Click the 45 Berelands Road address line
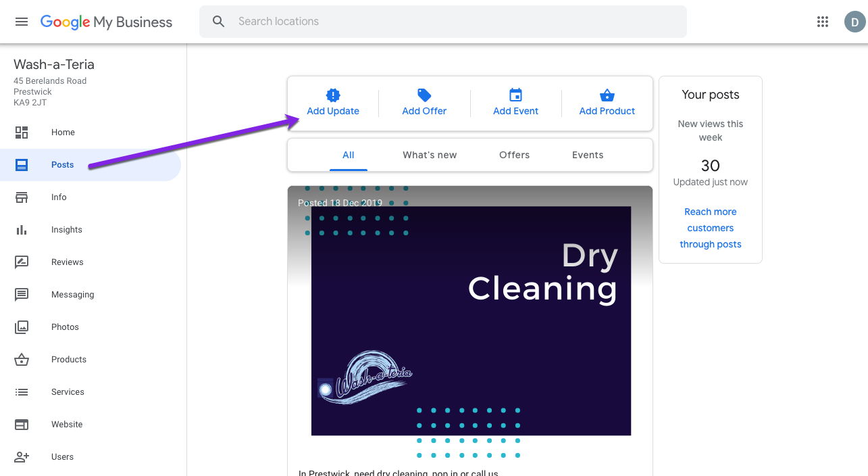Screen dimensions: 868x476 click(x=50, y=81)
